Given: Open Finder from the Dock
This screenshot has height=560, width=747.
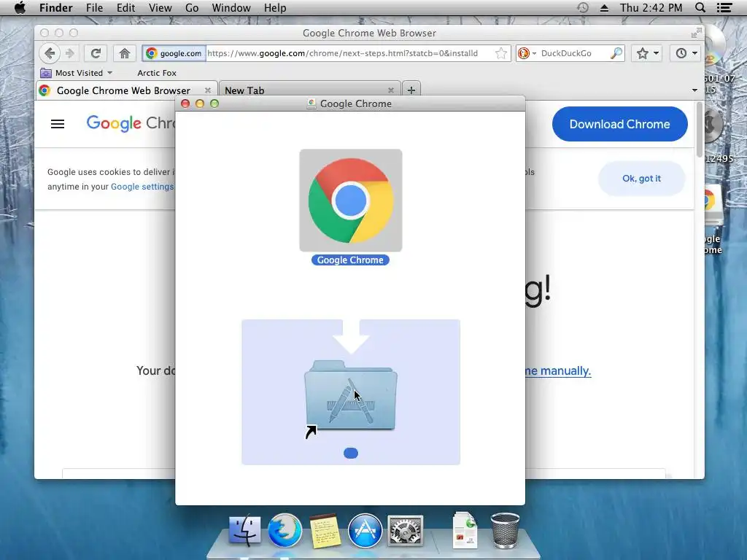Looking at the screenshot, I should tap(244, 531).
